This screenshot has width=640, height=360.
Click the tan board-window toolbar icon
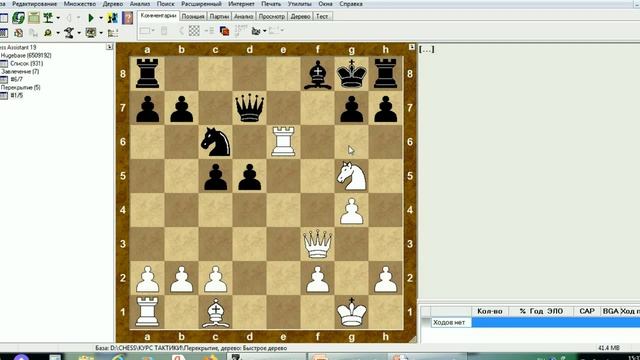[x=34, y=18]
